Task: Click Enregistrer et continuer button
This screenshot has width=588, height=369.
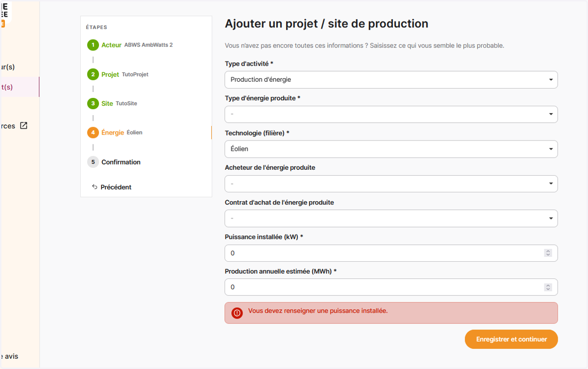Action: [511, 339]
